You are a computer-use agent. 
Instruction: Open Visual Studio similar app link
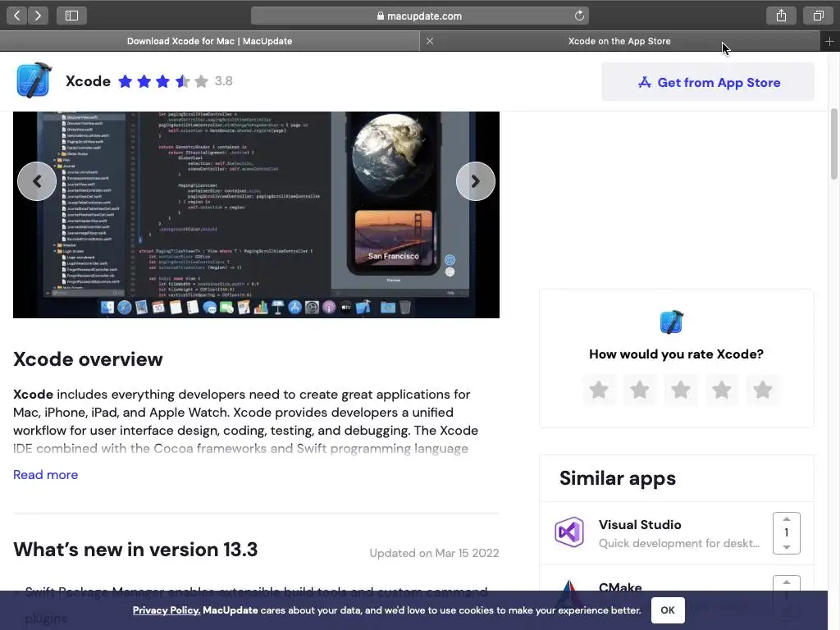click(x=640, y=524)
